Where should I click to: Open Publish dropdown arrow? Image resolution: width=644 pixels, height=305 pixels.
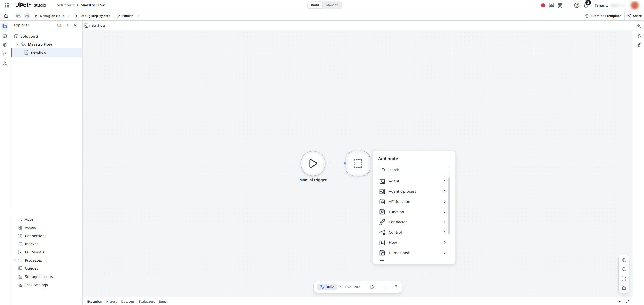pos(138,16)
